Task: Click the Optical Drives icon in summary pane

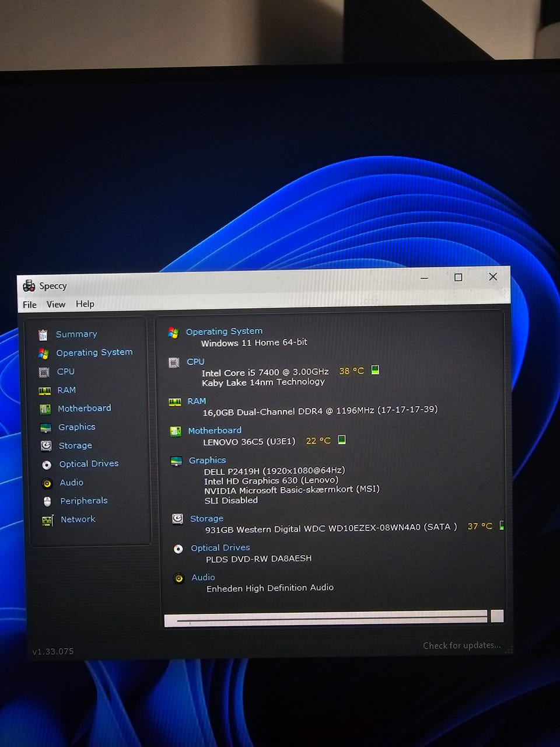Action: tap(178, 549)
